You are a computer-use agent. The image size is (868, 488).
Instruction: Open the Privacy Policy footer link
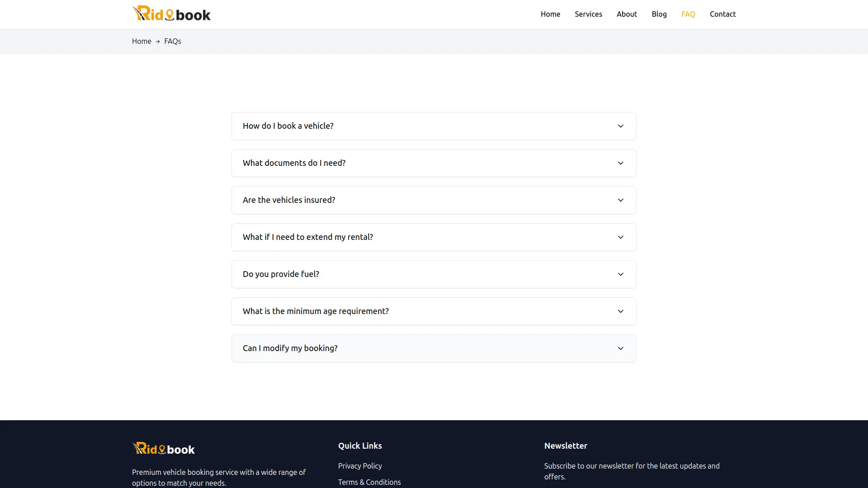[359, 466]
